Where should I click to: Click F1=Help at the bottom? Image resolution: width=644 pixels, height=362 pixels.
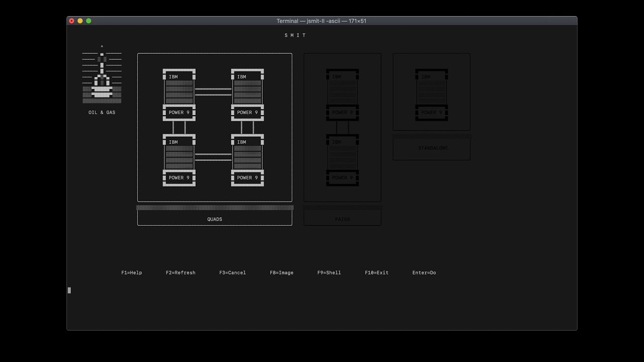pos(132,273)
